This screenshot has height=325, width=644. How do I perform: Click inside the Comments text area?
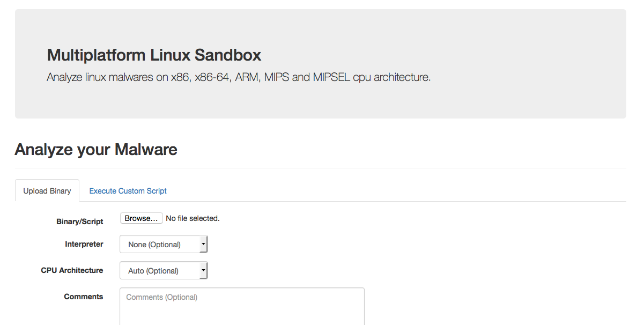(x=241, y=306)
